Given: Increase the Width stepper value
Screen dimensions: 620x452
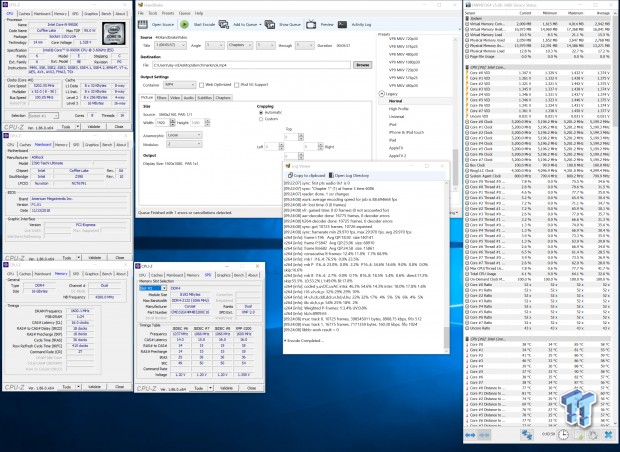Looking at the screenshot, I should pos(172,121).
